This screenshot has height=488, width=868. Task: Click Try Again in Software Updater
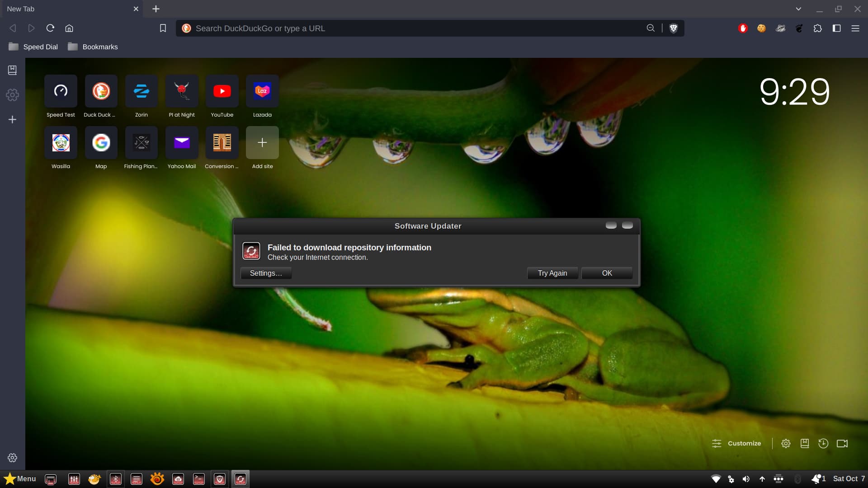552,273
